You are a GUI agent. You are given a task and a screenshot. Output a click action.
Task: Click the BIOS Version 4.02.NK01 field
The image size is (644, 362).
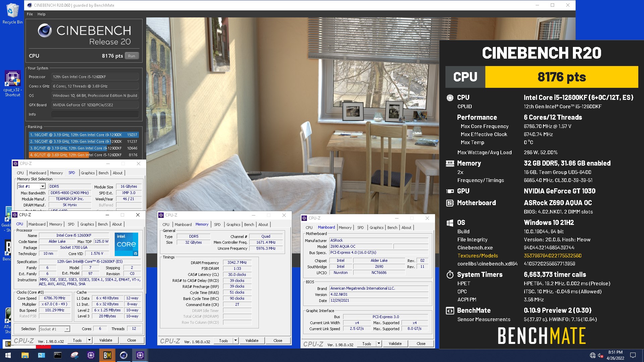(379, 295)
